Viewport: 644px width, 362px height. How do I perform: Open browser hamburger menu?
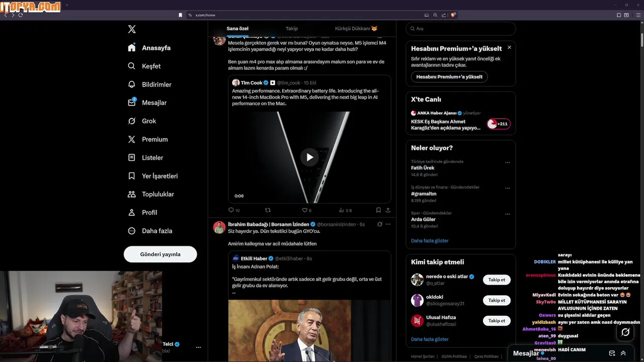pos(639,15)
